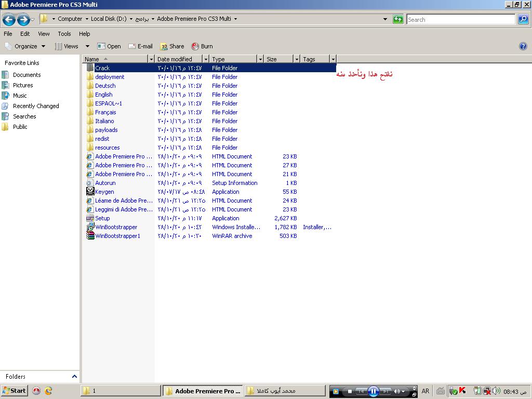Viewport: 532px width, 399px height.
Task: Click the Burn toolbar button
Action: (x=202, y=46)
